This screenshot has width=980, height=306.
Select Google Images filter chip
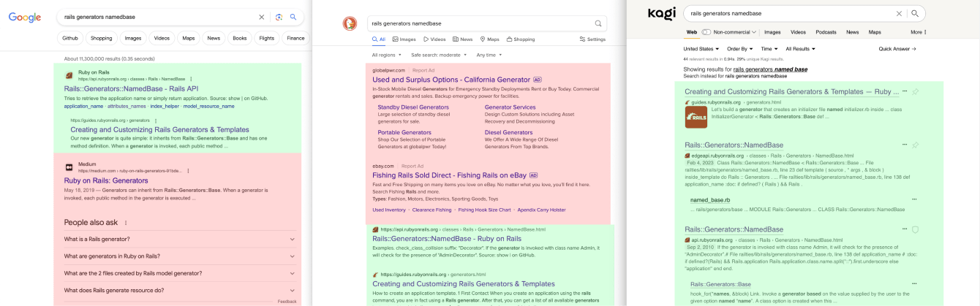[x=133, y=38]
